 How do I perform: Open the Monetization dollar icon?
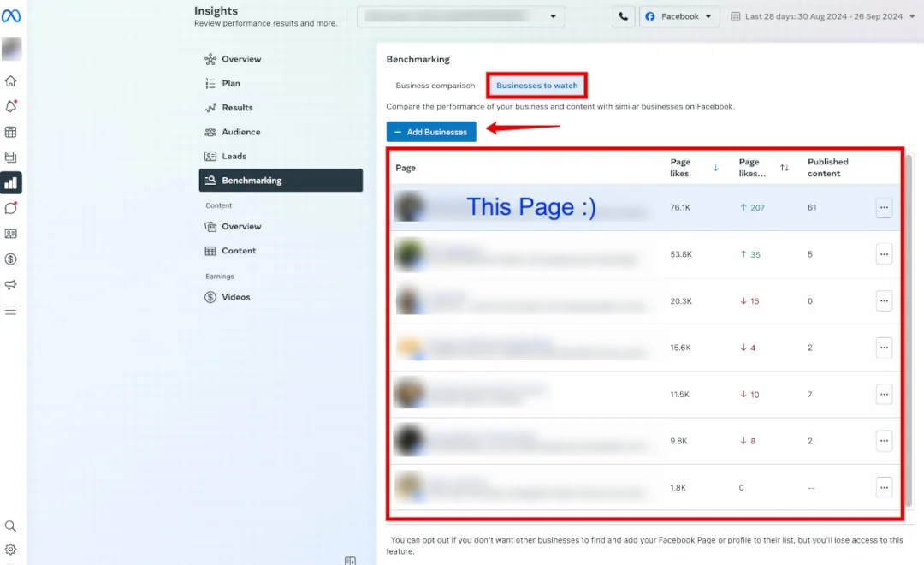(10, 259)
